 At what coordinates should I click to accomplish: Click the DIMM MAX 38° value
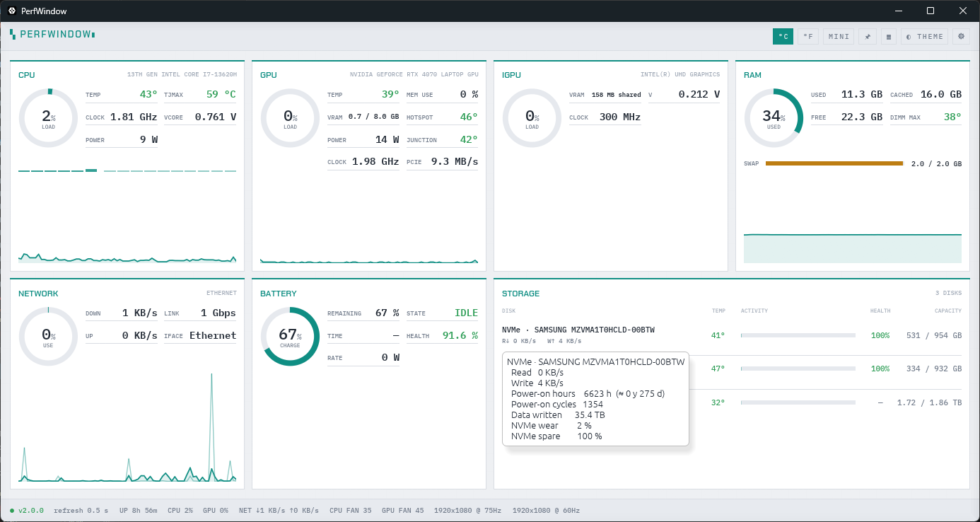(x=952, y=117)
